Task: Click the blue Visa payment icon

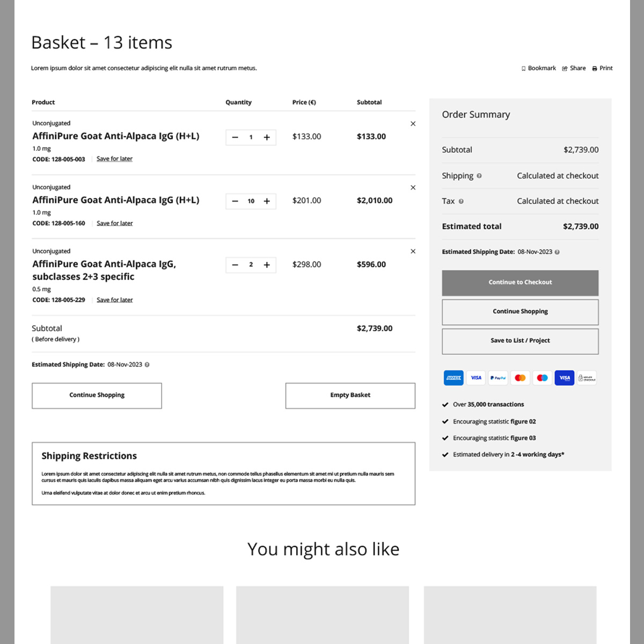Action: (565, 378)
